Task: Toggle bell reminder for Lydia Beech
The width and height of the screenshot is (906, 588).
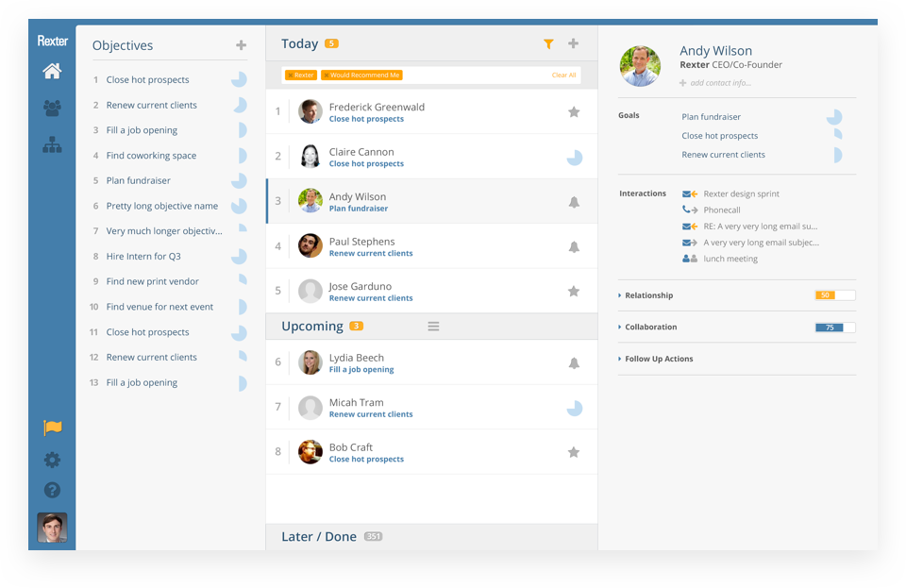Action: click(574, 362)
